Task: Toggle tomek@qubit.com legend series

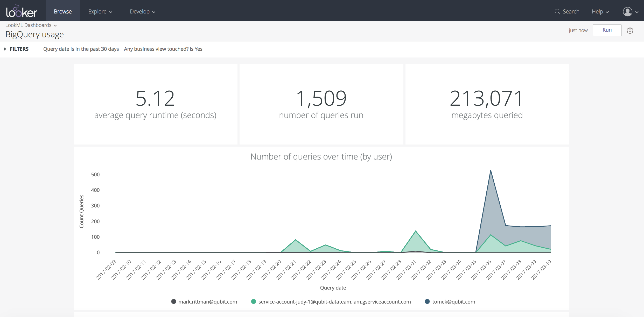Action: click(x=450, y=302)
